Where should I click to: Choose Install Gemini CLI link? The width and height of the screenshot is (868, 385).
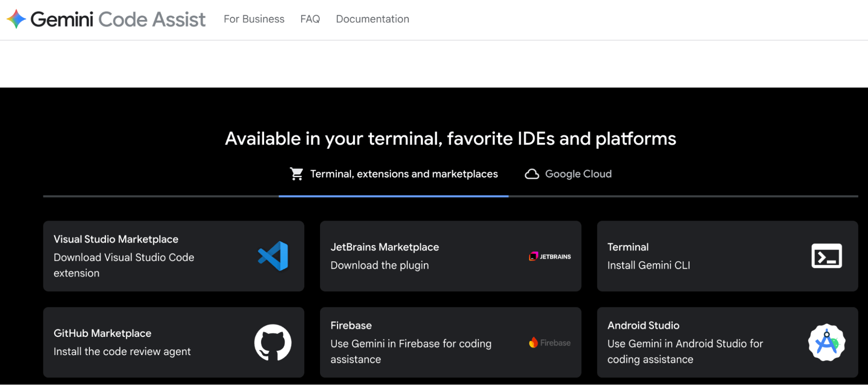(648, 265)
